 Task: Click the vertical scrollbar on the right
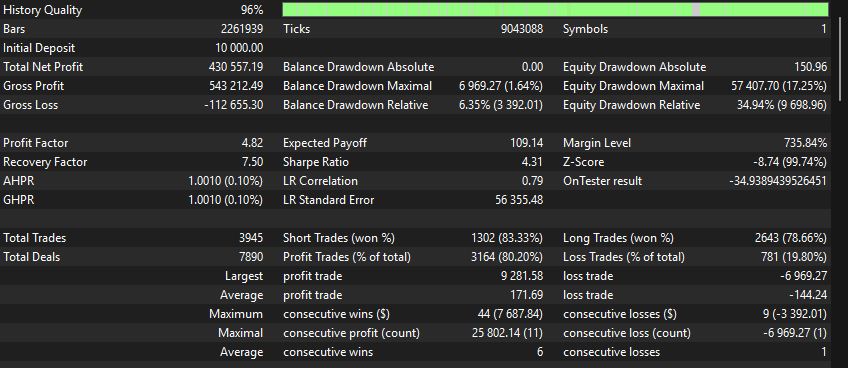[x=840, y=58]
